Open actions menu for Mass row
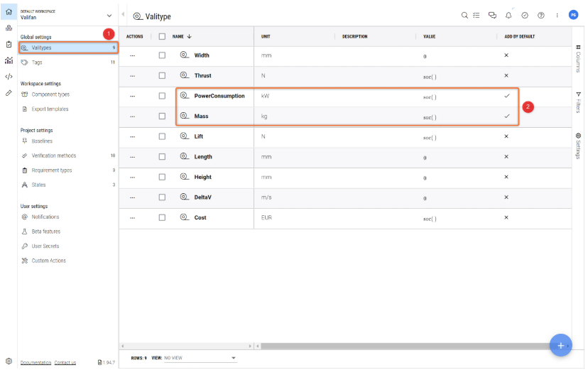This screenshot has height=370, width=588. (132, 116)
